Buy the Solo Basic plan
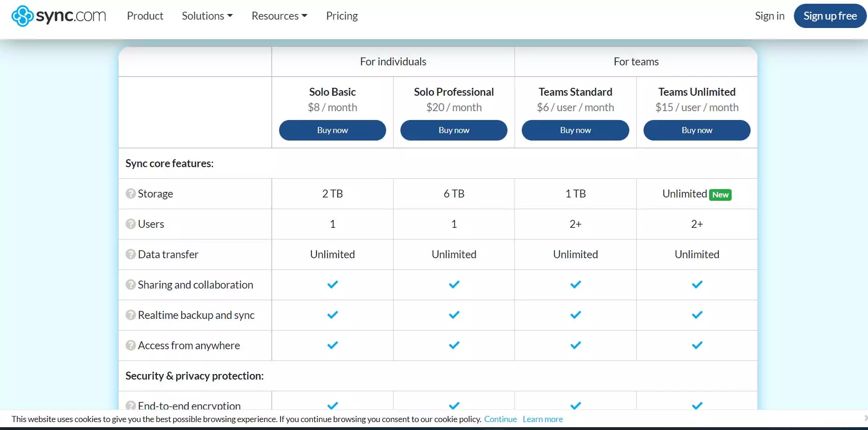 pos(332,130)
